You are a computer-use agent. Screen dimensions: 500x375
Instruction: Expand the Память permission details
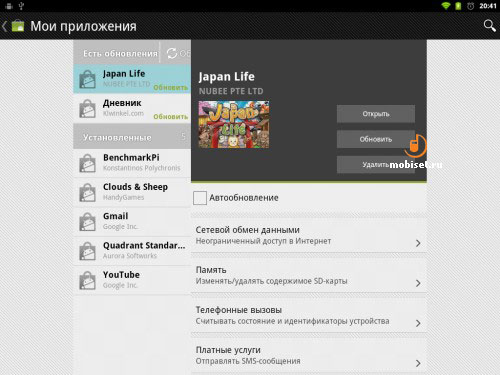pos(309,275)
